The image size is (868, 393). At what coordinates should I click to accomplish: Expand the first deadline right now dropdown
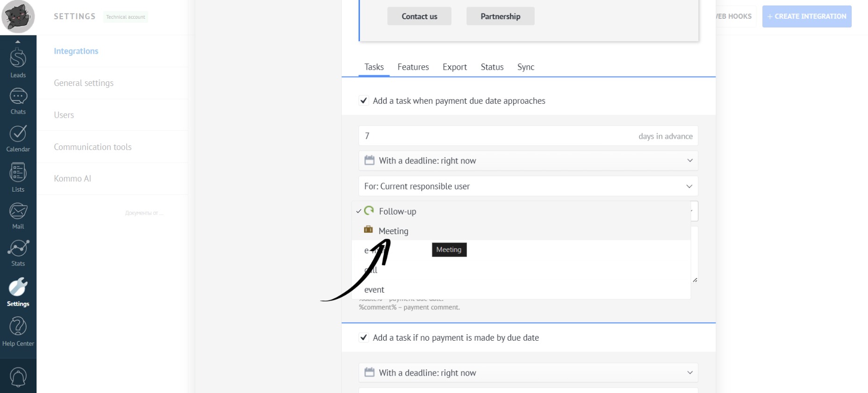pos(528,161)
